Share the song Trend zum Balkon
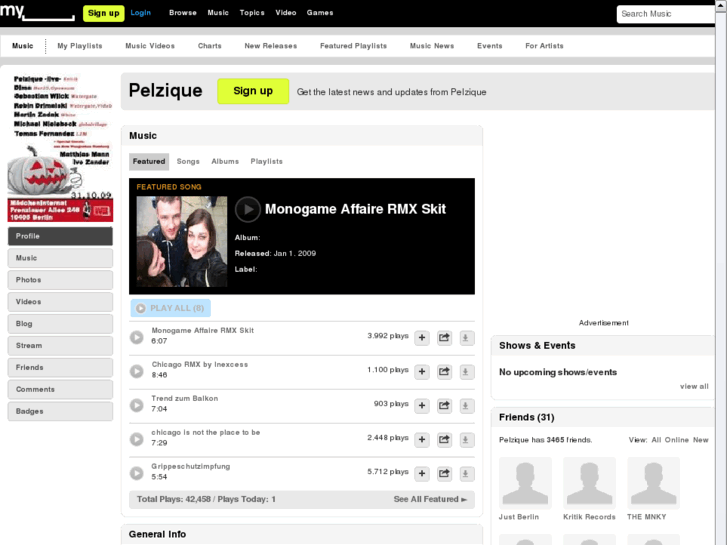The height and width of the screenshot is (545, 727). point(444,405)
